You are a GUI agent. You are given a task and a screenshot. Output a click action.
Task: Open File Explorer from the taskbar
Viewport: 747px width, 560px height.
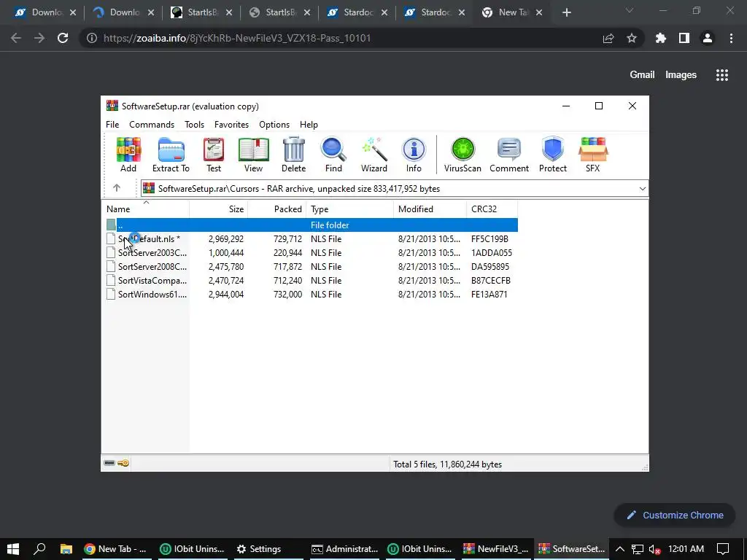[x=66, y=548]
